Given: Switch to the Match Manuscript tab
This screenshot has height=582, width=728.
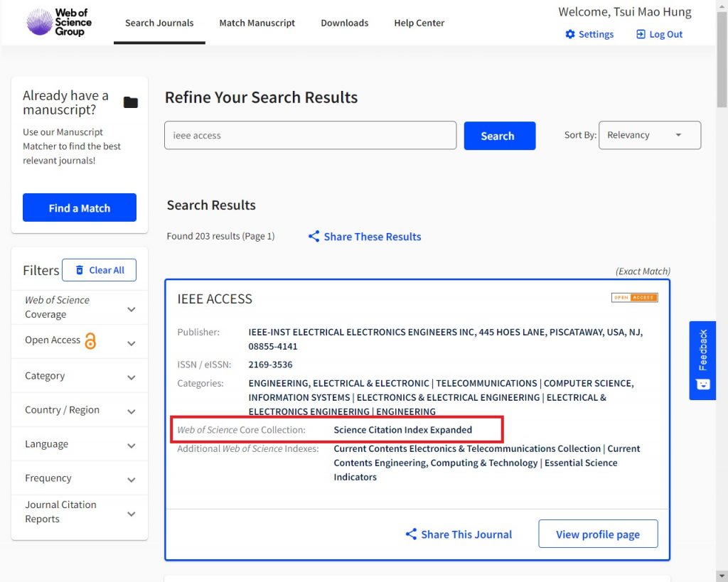Looking at the screenshot, I should (257, 23).
